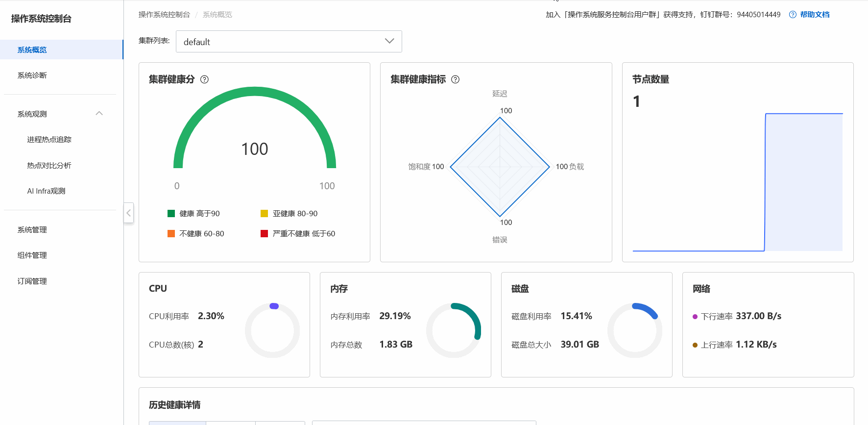868x425 pixels.
Task: Click the 上行速率 value 1.12 KB/s
Action: coord(756,345)
